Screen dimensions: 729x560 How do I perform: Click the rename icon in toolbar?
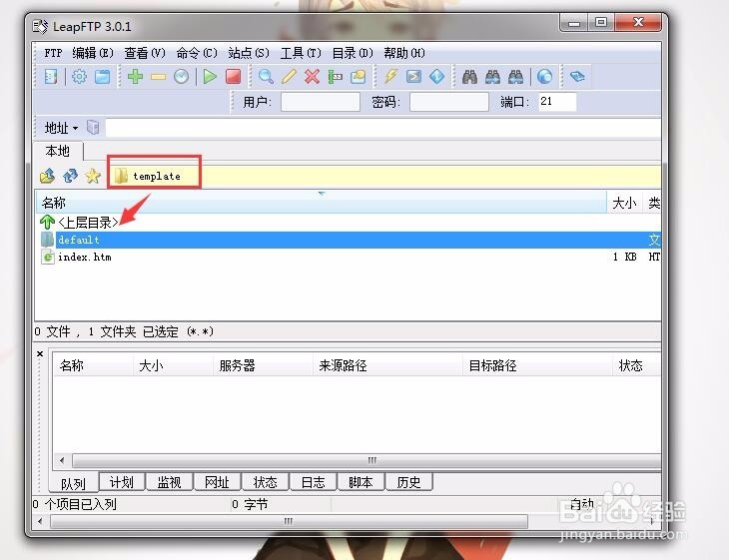335,77
